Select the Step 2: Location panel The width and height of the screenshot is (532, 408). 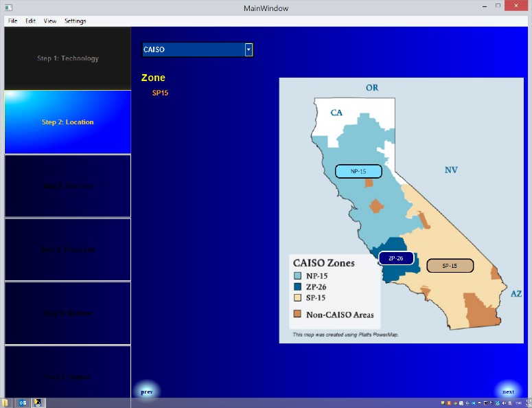coord(67,122)
